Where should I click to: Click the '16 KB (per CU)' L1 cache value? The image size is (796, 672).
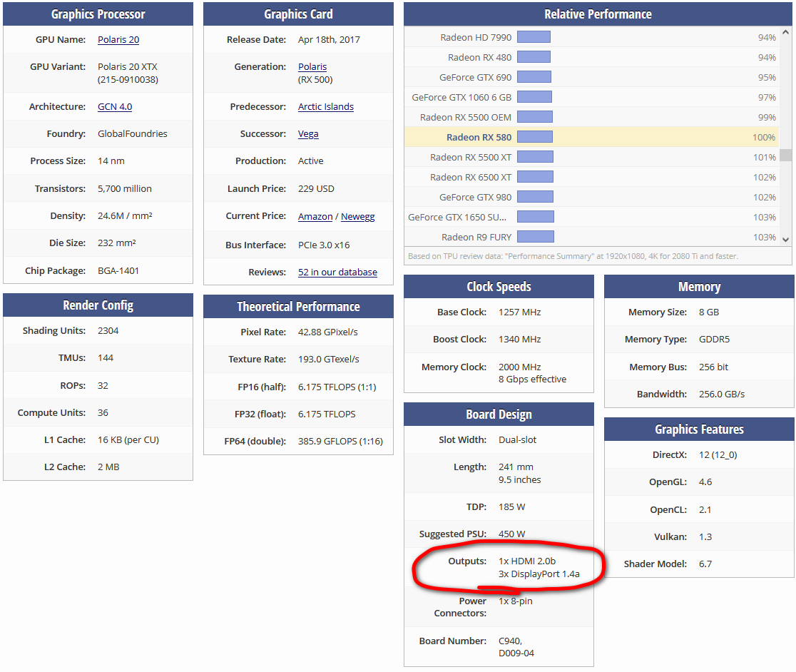128,440
